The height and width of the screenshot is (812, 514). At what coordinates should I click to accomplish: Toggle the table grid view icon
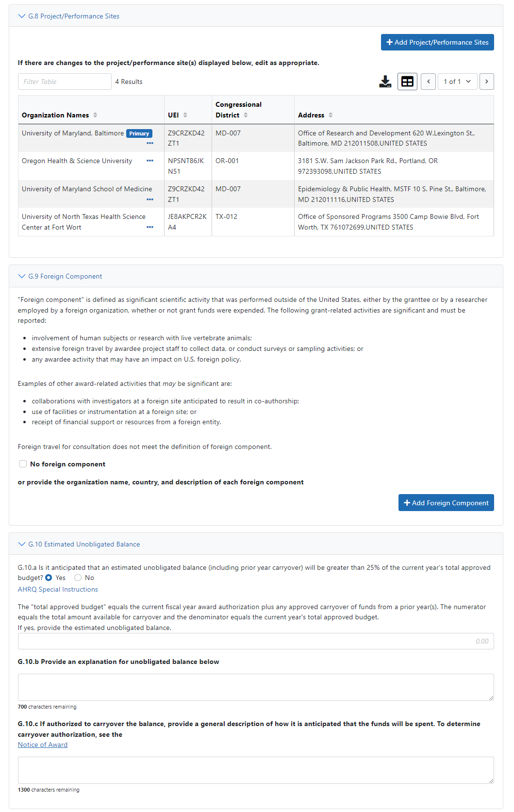pos(407,82)
